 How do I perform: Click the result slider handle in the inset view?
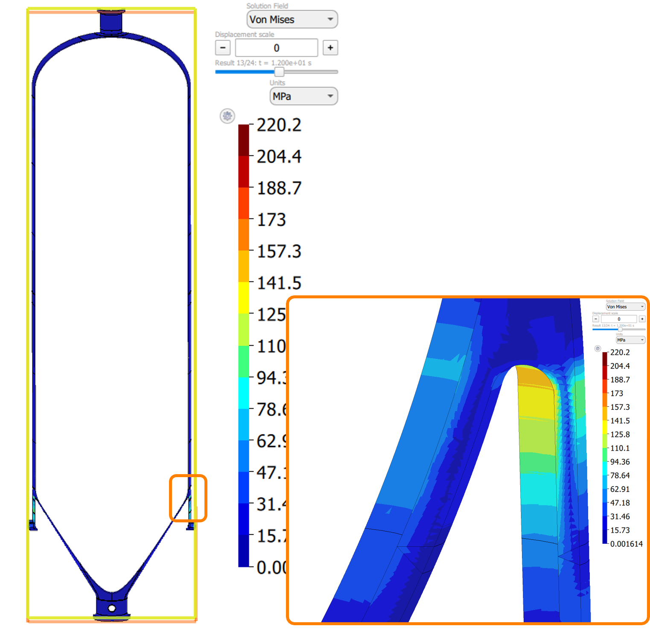(620, 329)
